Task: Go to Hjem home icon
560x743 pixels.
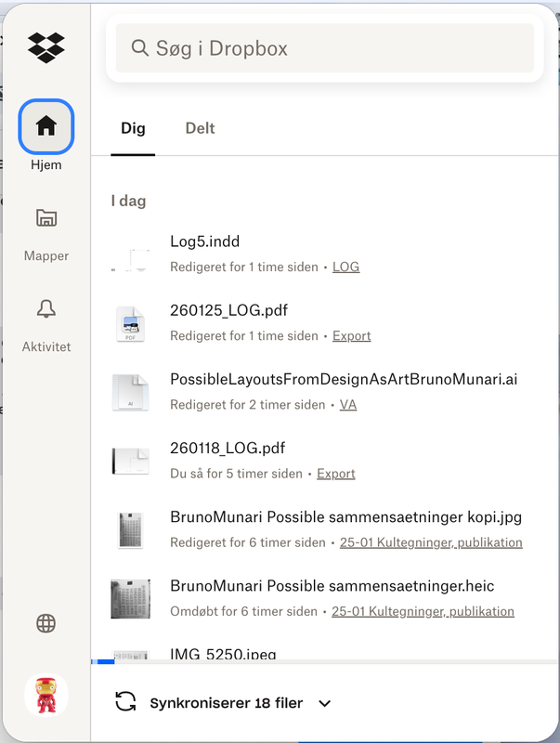Action: 46,126
